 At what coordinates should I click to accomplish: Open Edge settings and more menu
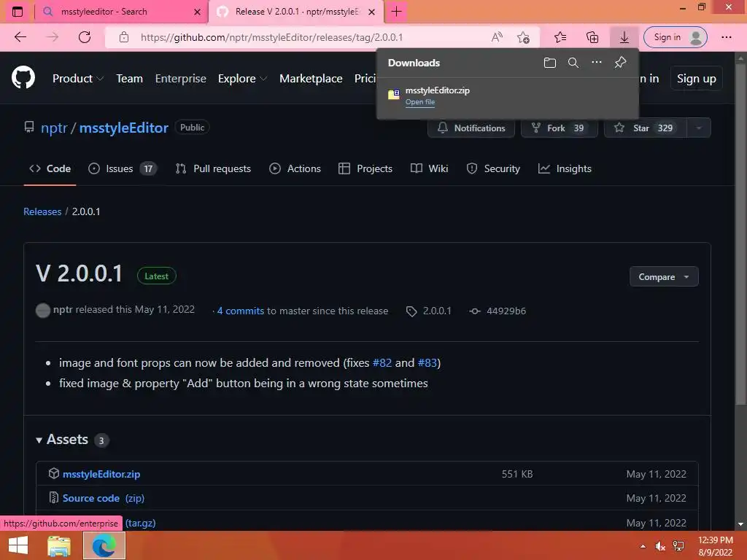[726, 37]
